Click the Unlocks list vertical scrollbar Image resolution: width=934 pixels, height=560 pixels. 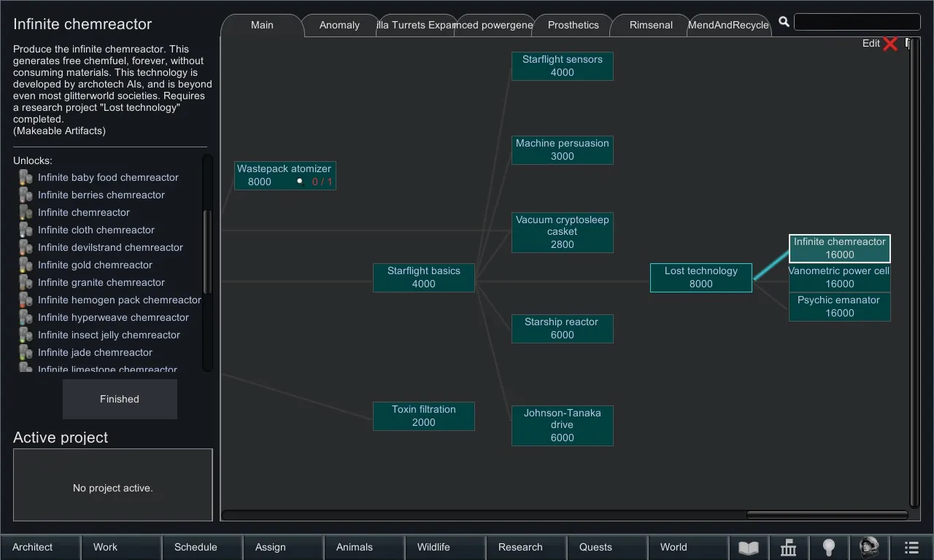[x=207, y=252]
